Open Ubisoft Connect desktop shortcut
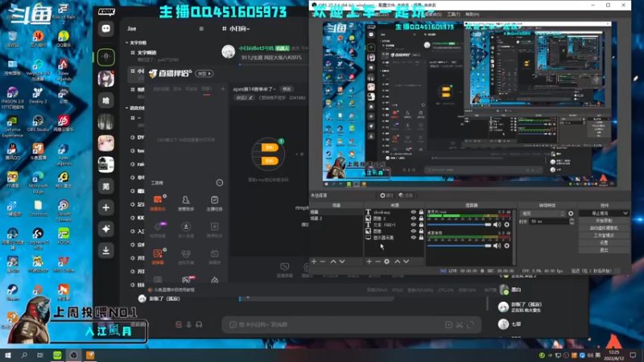This screenshot has width=644, height=362. click(x=64, y=211)
